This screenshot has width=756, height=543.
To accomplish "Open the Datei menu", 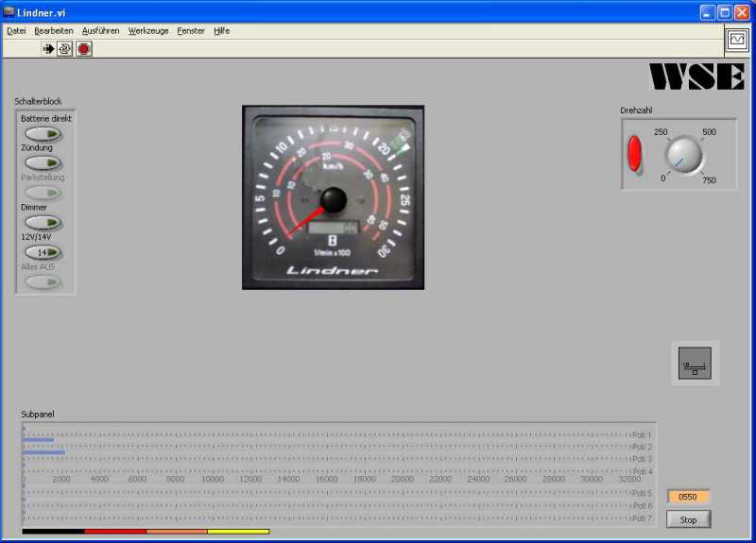I will tap(16, 30).
